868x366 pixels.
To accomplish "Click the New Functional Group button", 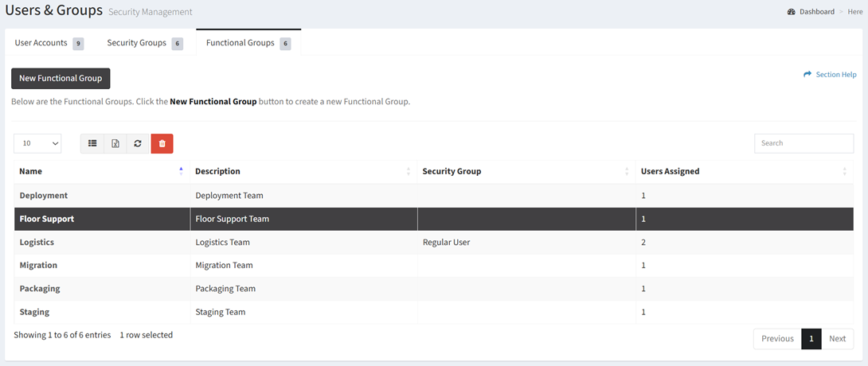I will 61,79.
